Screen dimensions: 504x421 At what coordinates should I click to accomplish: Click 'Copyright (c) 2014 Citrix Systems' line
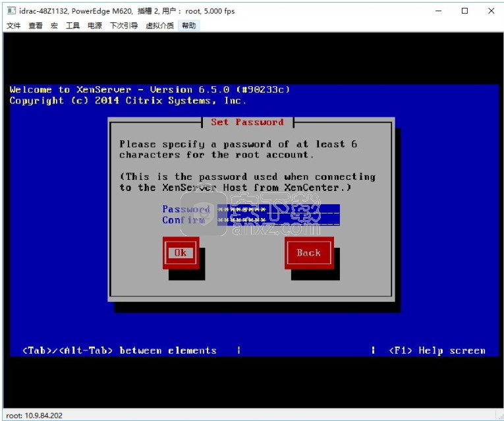click(x=128, y=101)
